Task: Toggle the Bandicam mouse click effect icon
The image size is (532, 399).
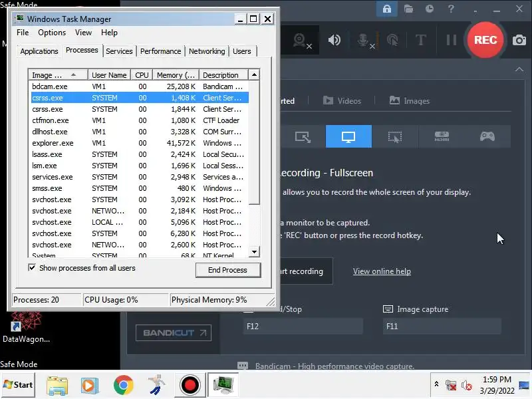Action: [392, 40]
